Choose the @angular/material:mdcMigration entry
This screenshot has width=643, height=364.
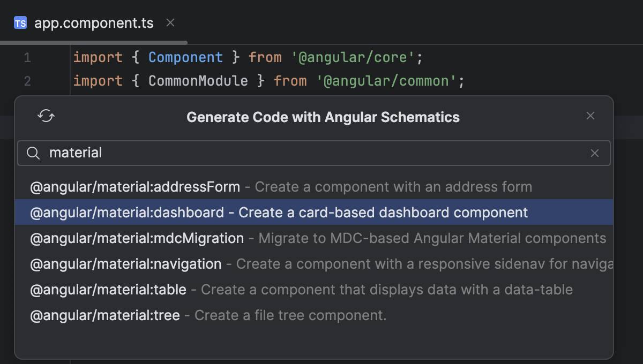(136, 238)
